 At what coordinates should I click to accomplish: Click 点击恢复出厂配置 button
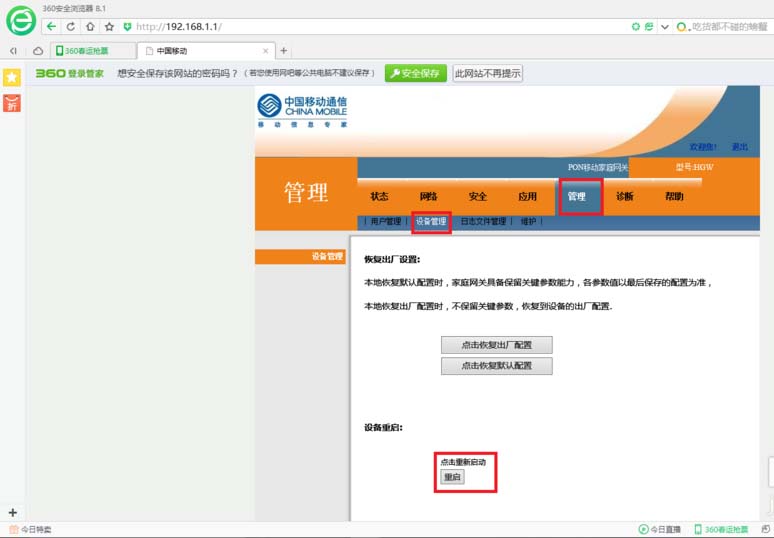(x=497, y=345)
